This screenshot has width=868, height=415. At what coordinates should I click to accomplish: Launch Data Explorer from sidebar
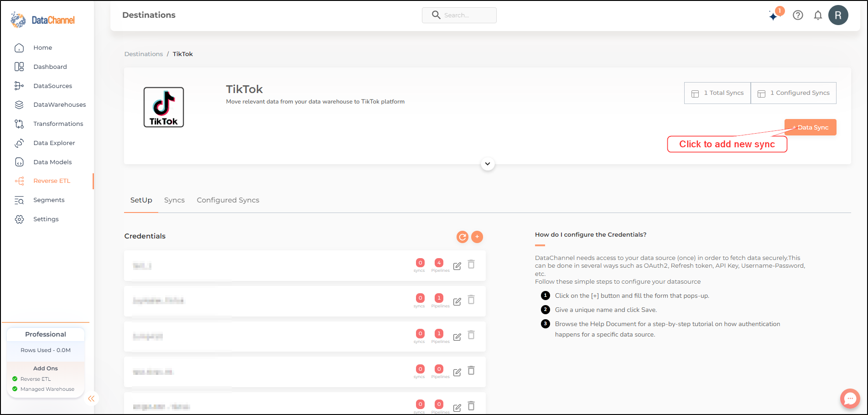(x=54, y=143)
